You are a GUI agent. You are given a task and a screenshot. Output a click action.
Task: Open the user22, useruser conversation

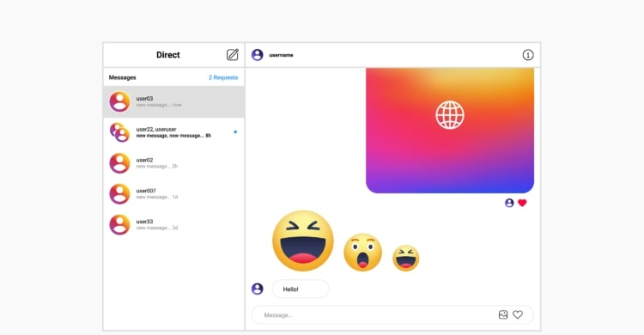click(173, 132)
